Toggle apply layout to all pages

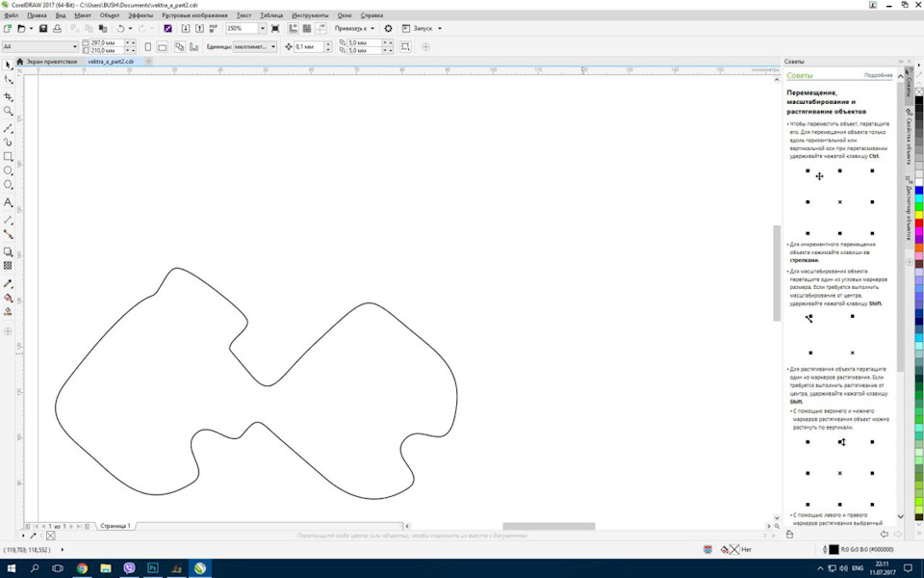click(180, 46)
